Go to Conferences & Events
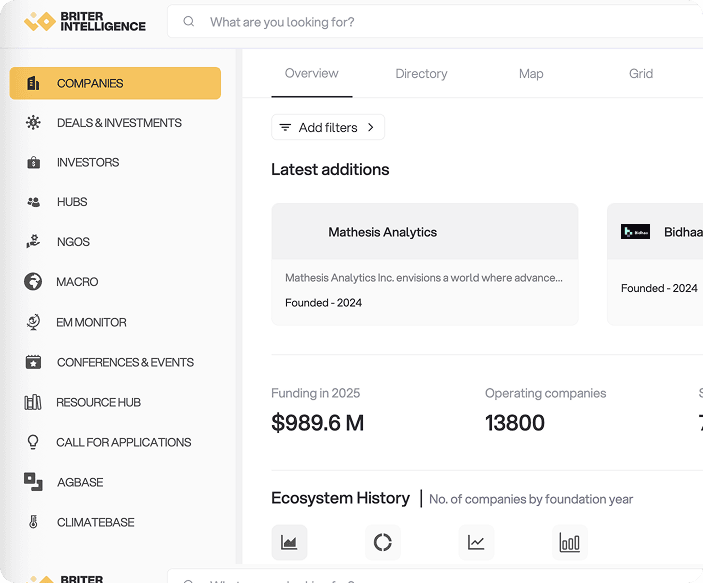 click(125, 362)
